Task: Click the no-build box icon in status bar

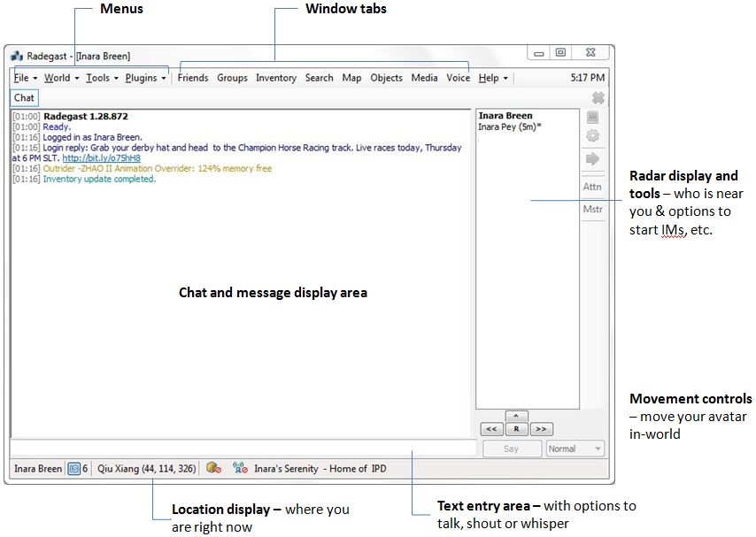Action: 213,469
